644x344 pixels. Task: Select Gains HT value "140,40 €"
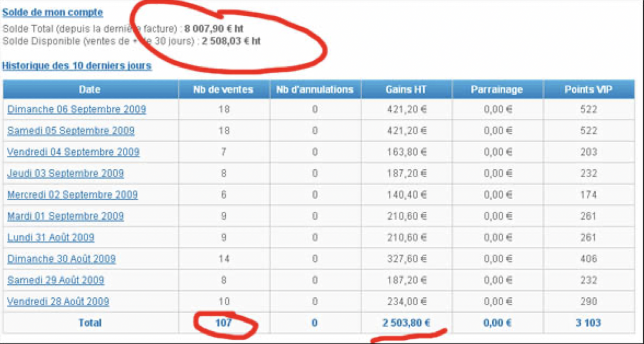407,195
